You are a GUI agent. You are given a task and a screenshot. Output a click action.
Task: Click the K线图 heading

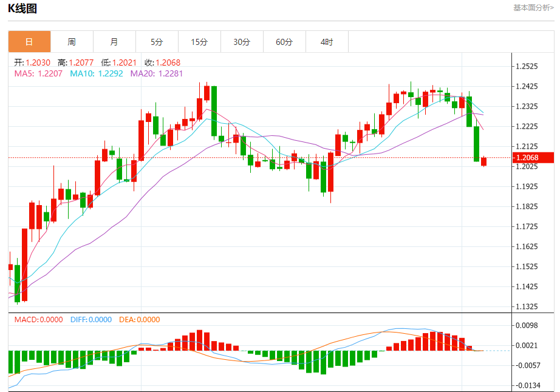(x=22, y=8)
